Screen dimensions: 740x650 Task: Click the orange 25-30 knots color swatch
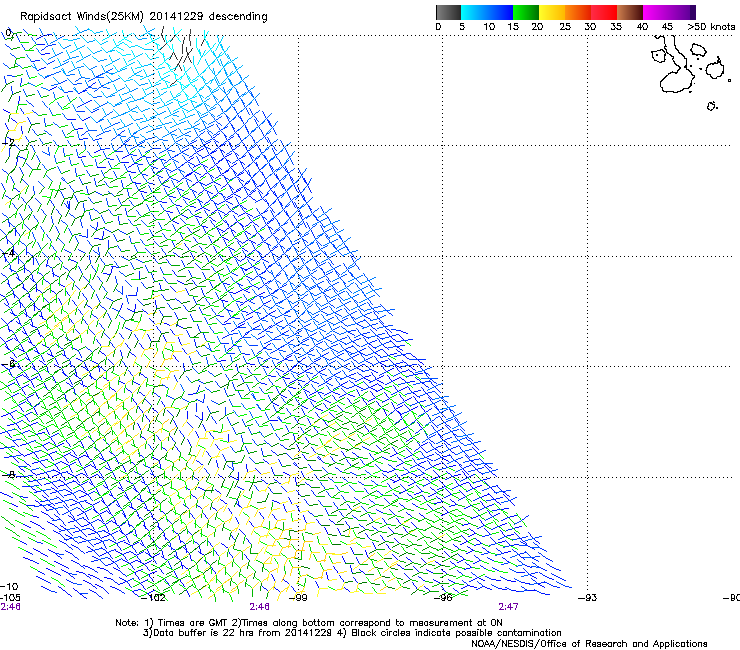coord(578,12)
